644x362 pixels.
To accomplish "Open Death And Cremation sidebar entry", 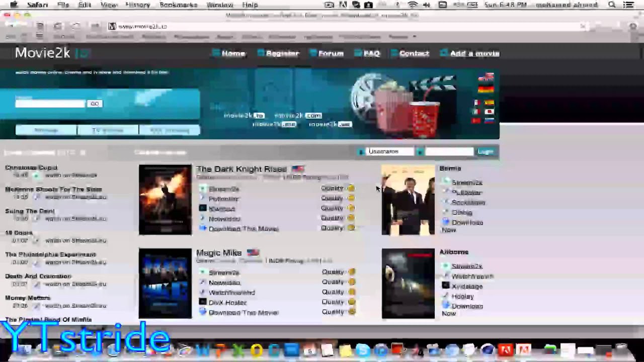I will 38,276.
